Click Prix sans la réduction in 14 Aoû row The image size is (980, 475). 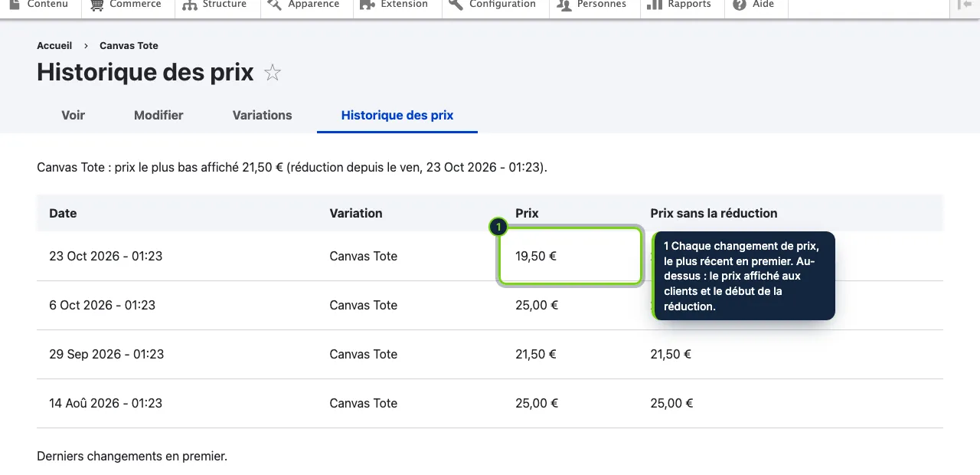point(671,404)
